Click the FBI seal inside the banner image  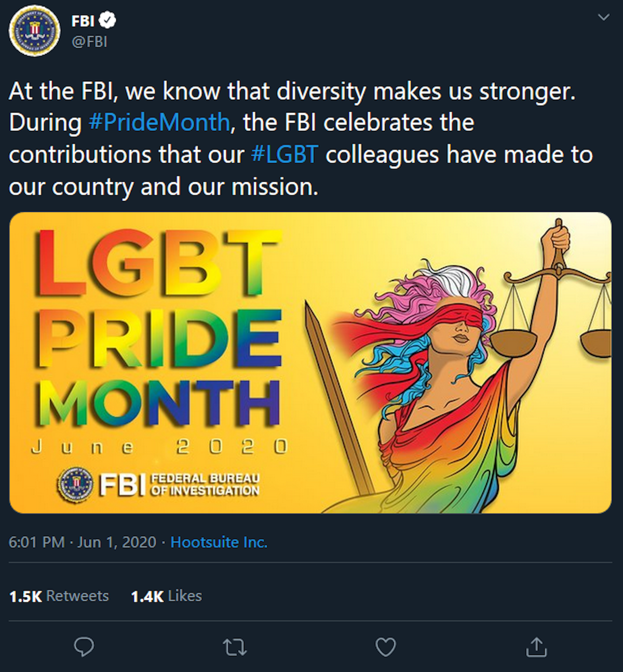(76, 484)
